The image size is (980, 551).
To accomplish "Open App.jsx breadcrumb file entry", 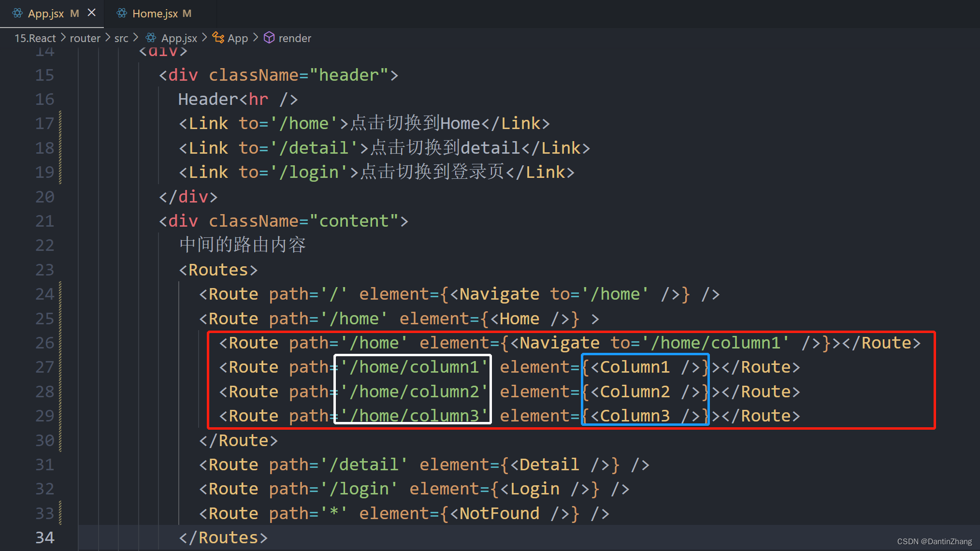I will [x=179, y=38].
